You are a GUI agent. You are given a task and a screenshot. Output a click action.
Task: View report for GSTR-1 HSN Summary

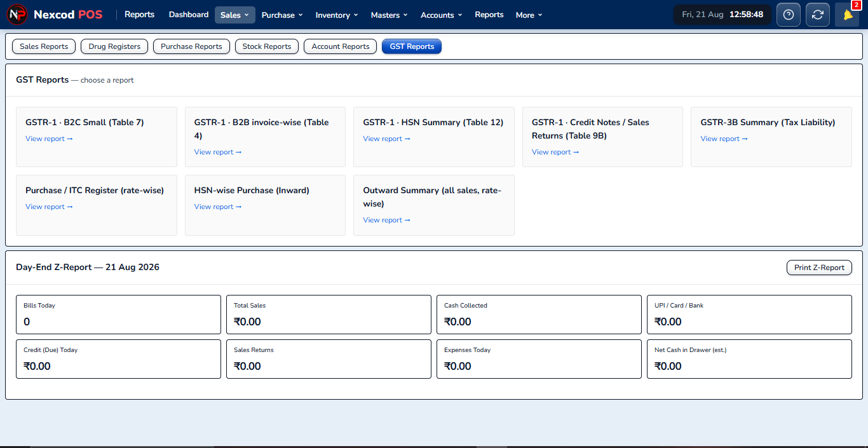click(x=386, y=139)
